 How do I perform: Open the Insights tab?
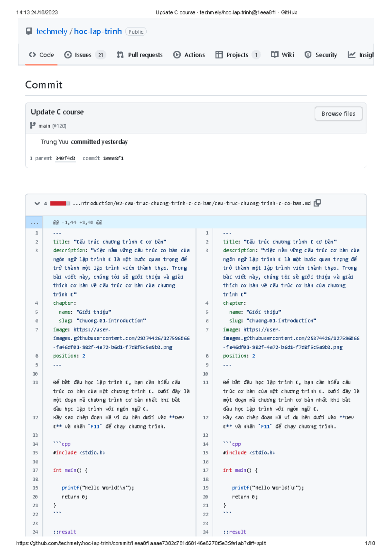tap(366, 55)
